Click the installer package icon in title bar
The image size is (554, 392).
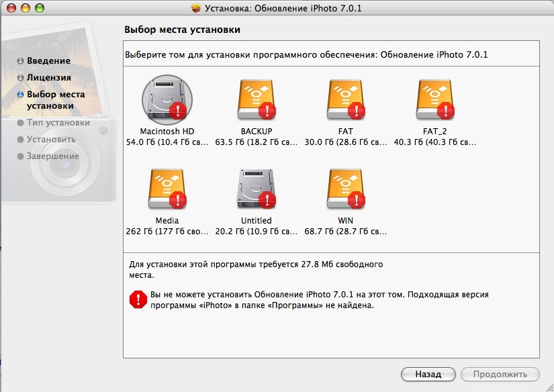195,8
